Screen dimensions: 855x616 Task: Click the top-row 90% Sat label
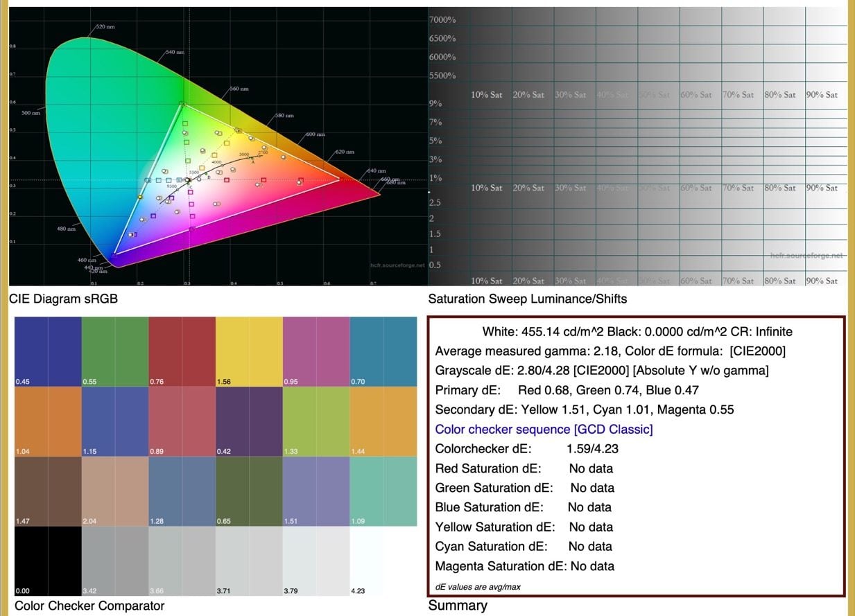tap(821, 95)
